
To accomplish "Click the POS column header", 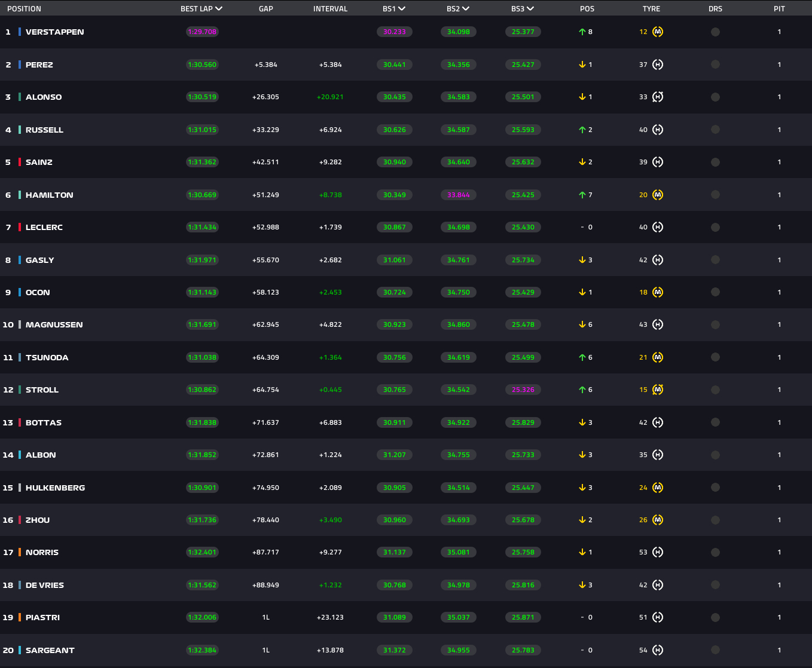I will pyautogui.click(x=587, y=9).
